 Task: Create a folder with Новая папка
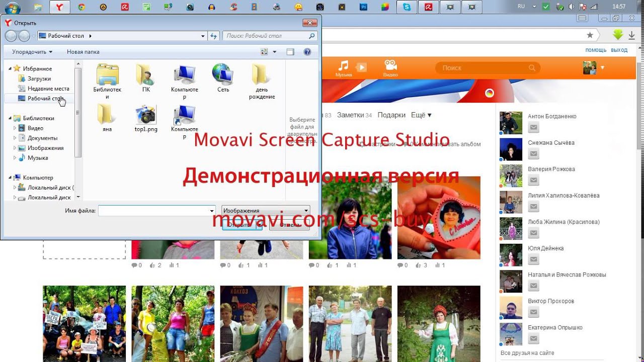(83, 52)
